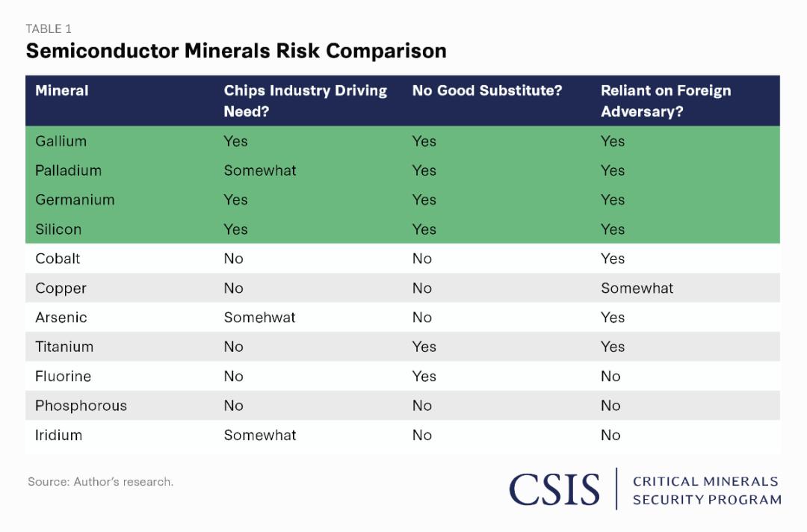The width and height of the screenshot is (807, 532).
Task: Click the Critical Minerals Security Program text
Action: 706,490
